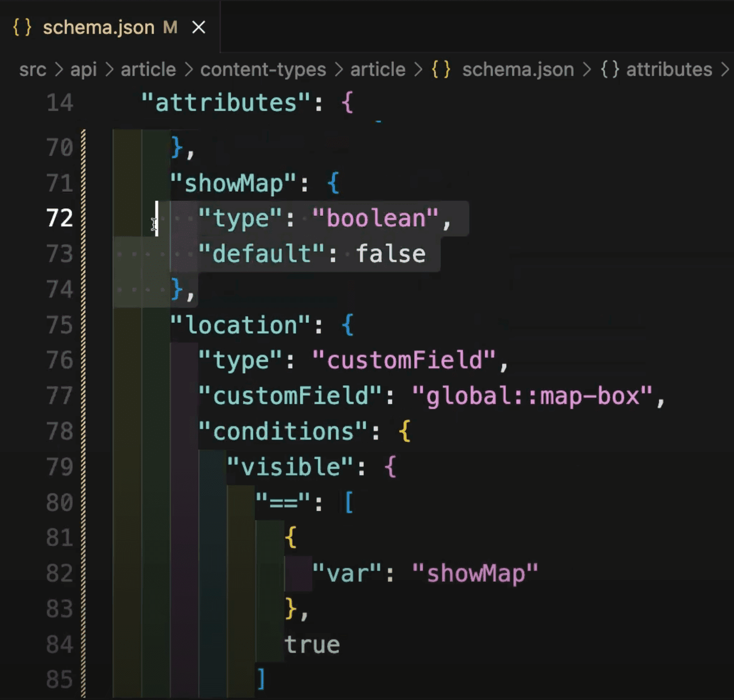The height and width of the screenshot is (700, 734).
Task: Click the "==" operator key on line 80
Action: pos(283,502)
